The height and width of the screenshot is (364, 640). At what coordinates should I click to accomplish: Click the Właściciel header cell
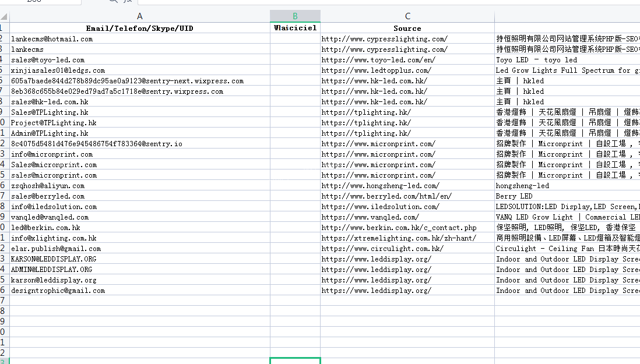point(295,28)
